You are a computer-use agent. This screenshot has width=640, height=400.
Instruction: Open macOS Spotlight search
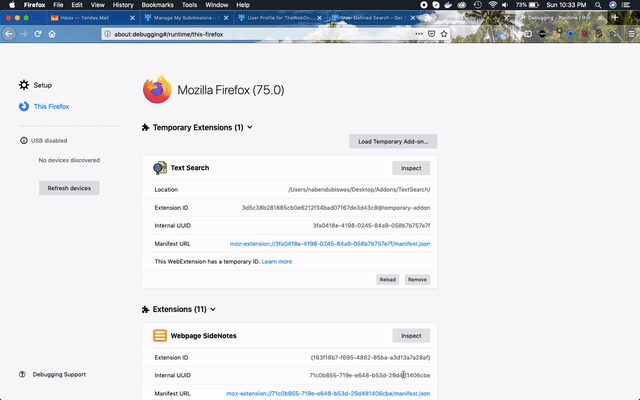[598, 5]
